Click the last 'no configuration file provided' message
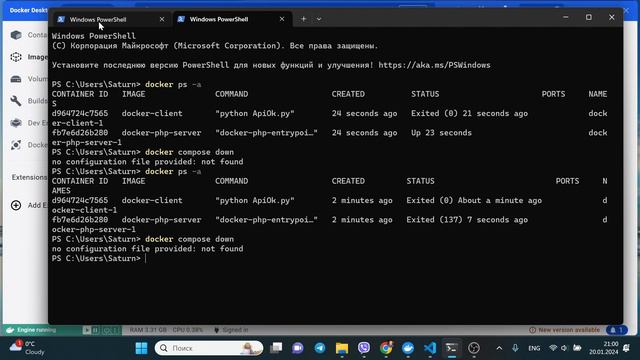Image resolution: width=640 pixels, height=360 pixels. (147, 249)
